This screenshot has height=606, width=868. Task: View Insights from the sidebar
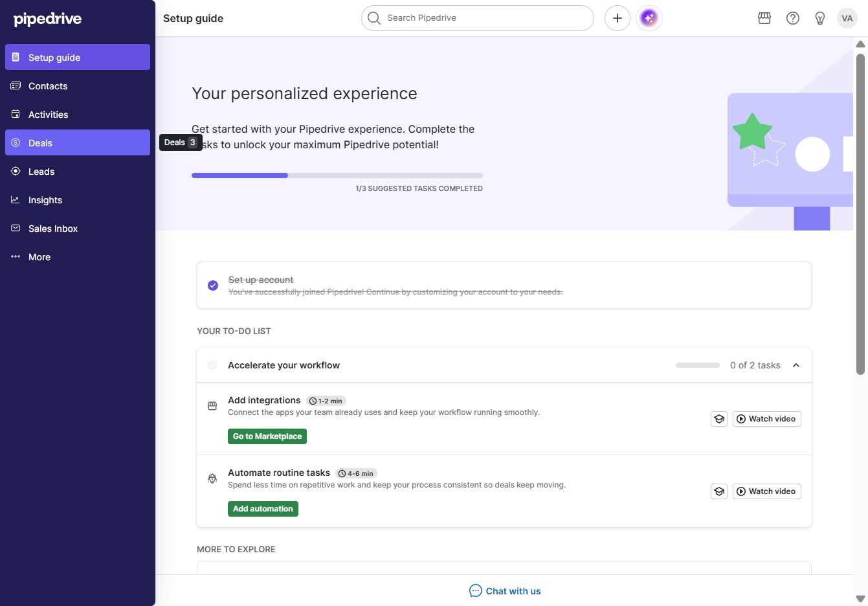coord(78,199)
